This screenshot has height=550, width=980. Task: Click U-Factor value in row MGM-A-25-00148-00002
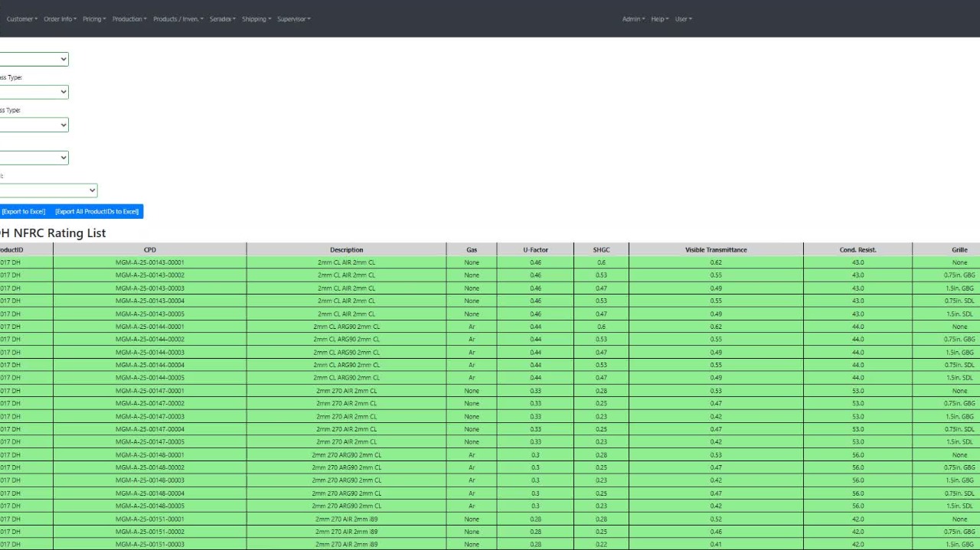click(x=535, y=467)
